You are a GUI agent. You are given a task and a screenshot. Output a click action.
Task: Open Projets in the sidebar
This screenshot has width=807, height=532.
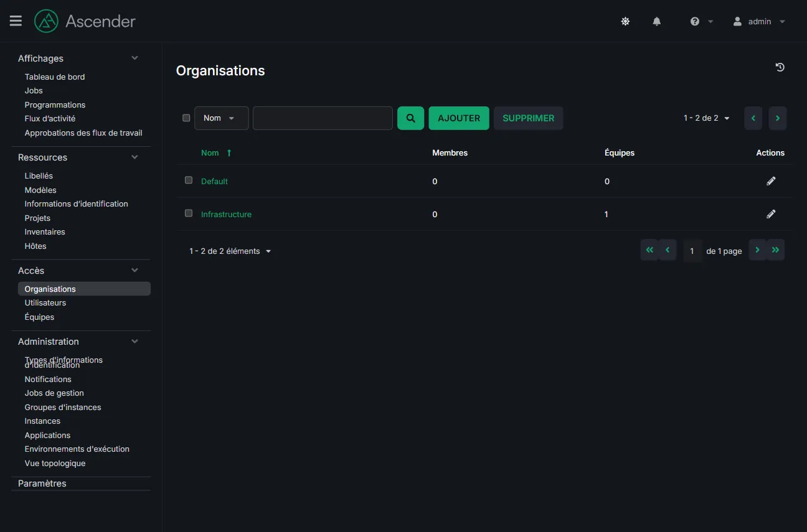[37, 218]
